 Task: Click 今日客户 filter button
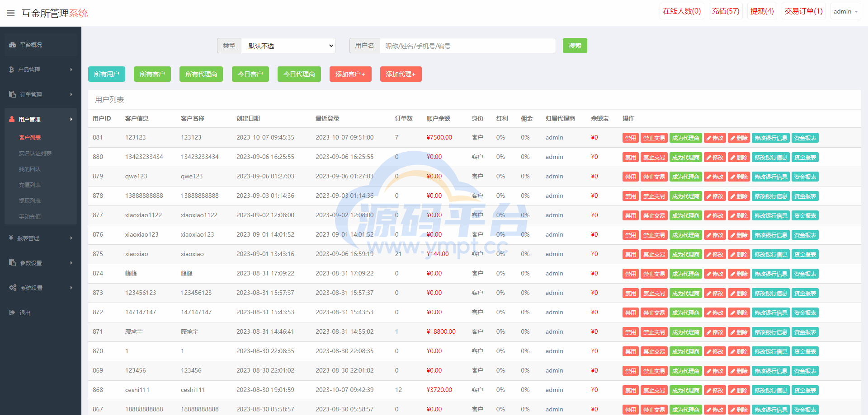click(x=250, y=74)
